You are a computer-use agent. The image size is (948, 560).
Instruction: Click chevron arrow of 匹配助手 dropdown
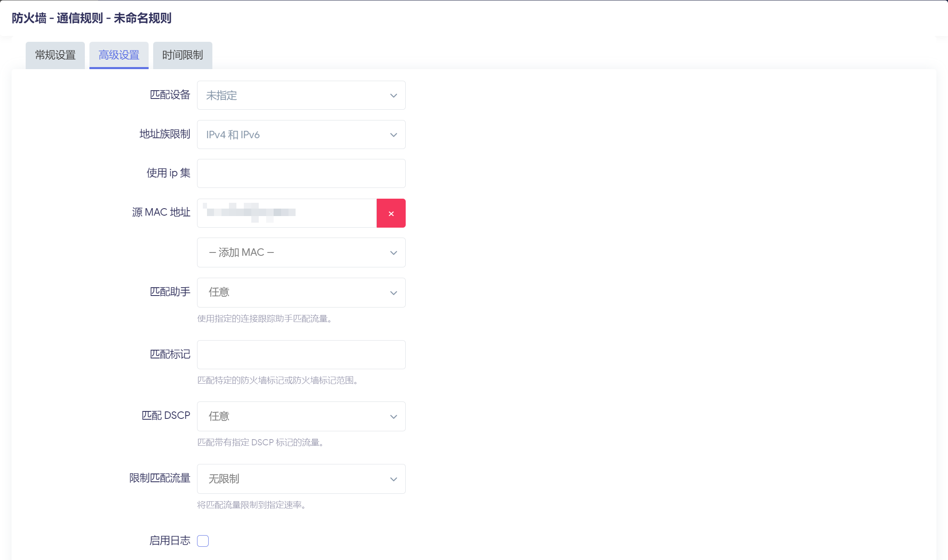point(393,293)
